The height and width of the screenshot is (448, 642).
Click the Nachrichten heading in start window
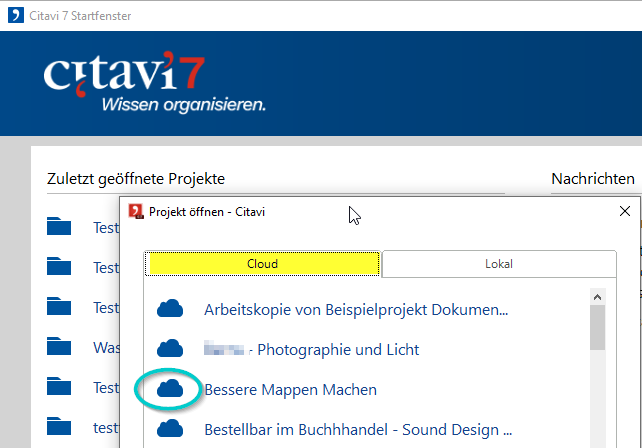[593, 179]
